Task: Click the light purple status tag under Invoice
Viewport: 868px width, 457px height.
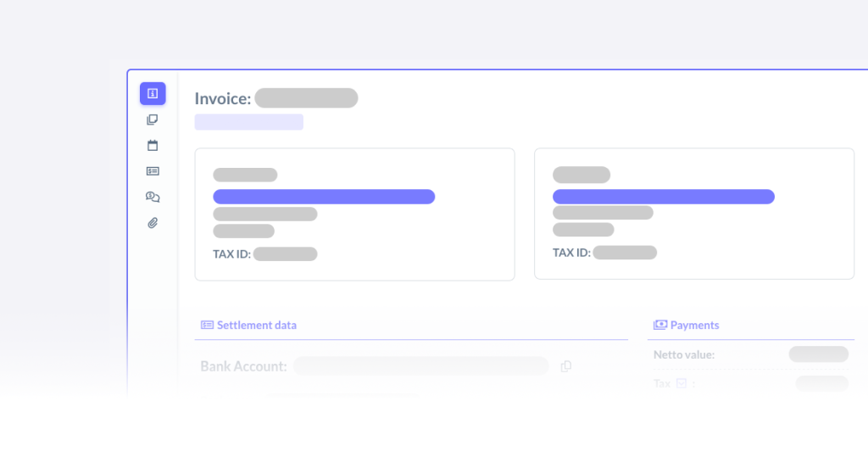Action: point(249,122)
